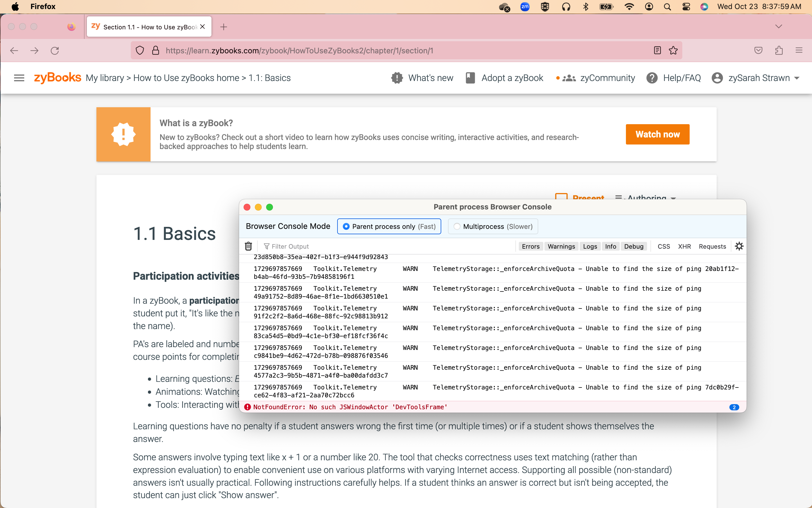Click the battery status icon
The width and height of the screenshot is (812, 508).
pyautogui.click(x=606, y=7)
